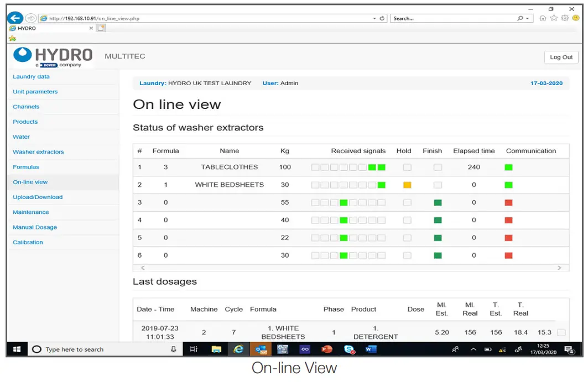Open PowerPoint from the taskbar
The image size is (588, 382).
point(326,349)
